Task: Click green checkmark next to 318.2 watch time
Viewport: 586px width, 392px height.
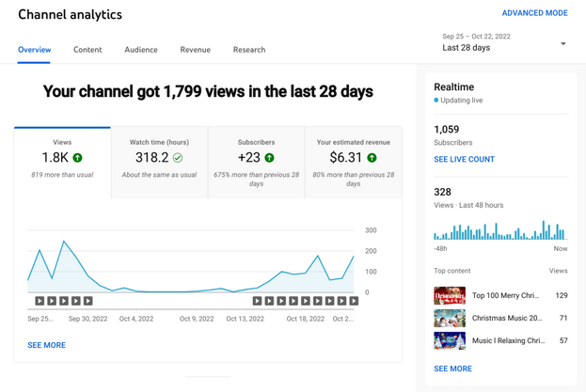Action: 178,158
